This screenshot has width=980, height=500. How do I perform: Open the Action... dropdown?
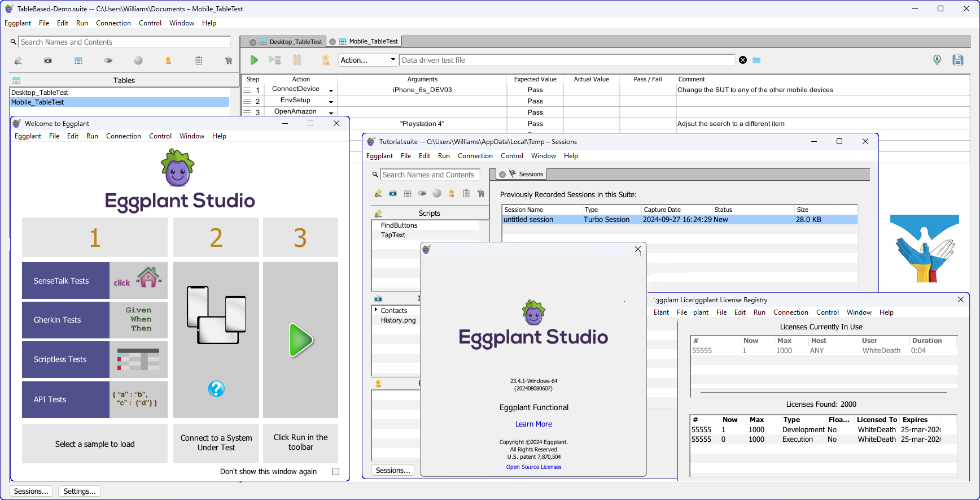368,60
